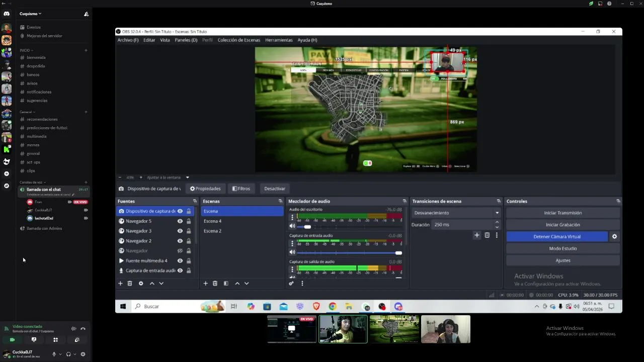Show hidden Navegador source
Screen dimensions: 644x362
coord(180,251)
